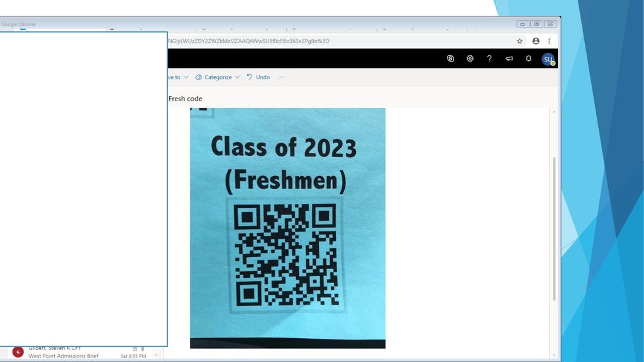Viewport: 644px width, 362px height.
Task: Expand the Move to dropdown arrow
Action: [186, 77]
